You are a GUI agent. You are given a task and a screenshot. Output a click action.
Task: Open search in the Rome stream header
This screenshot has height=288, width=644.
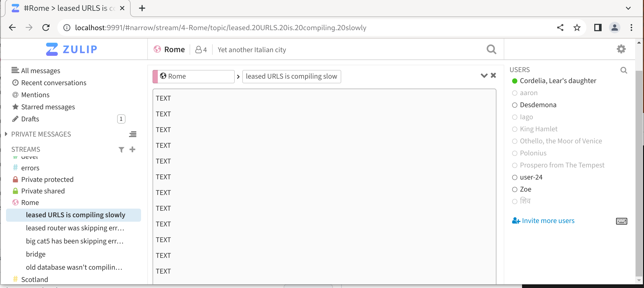coord(491,49)
